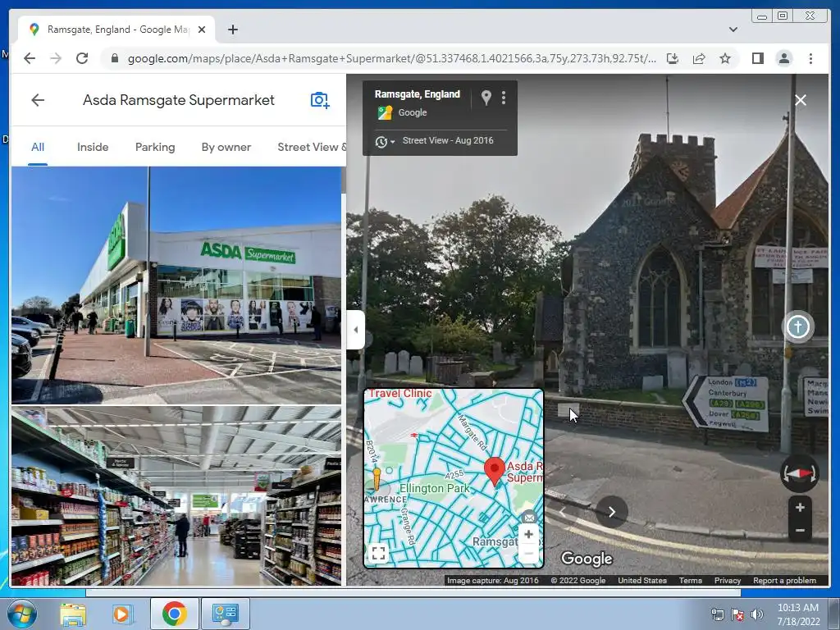Screen dimensions: 840x630
Task: Open the control panel taskbar item
Action: [225, 614]
